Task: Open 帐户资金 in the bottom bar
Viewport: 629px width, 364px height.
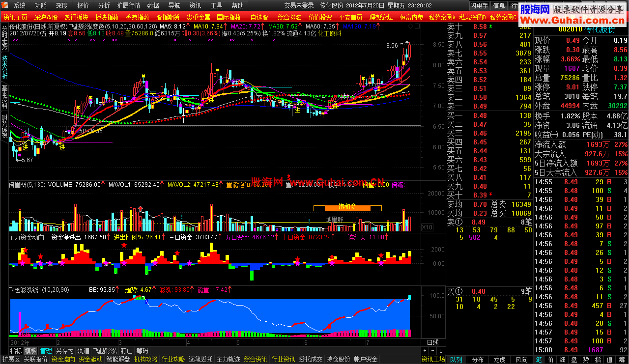Action: pos(366,360)
